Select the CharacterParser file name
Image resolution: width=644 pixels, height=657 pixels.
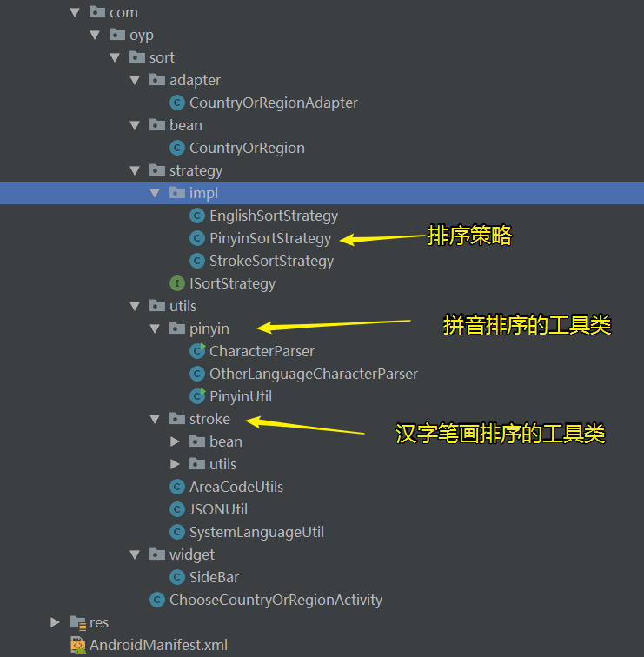(x=262, y=352)
